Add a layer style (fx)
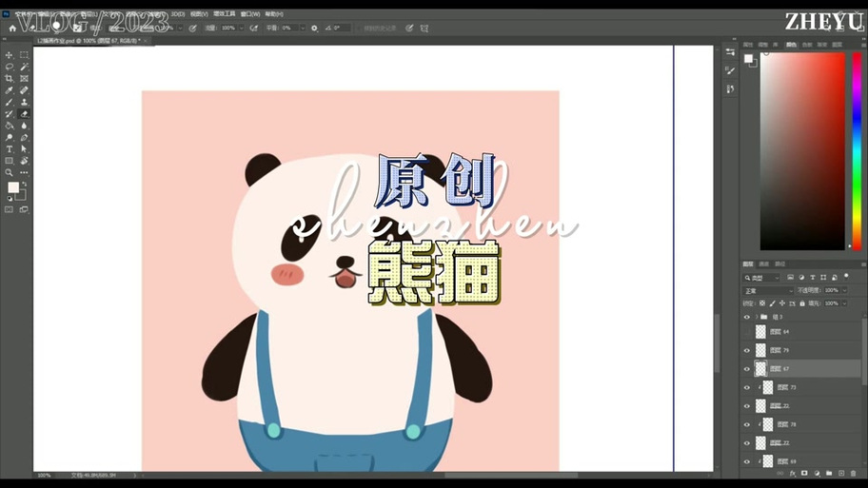 [792, 474]
